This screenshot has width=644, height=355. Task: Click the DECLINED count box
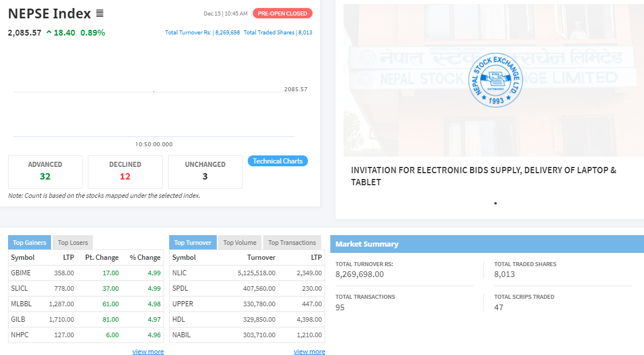(125, 171)
